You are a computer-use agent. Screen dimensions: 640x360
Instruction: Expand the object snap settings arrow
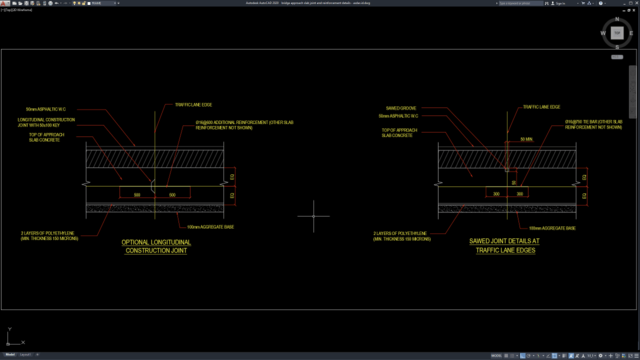pos(560,356)
